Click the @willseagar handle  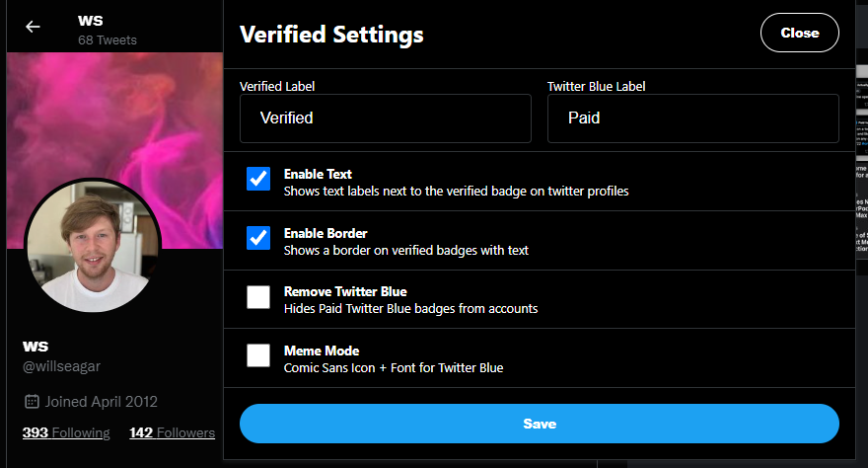[x=62, y=366]
